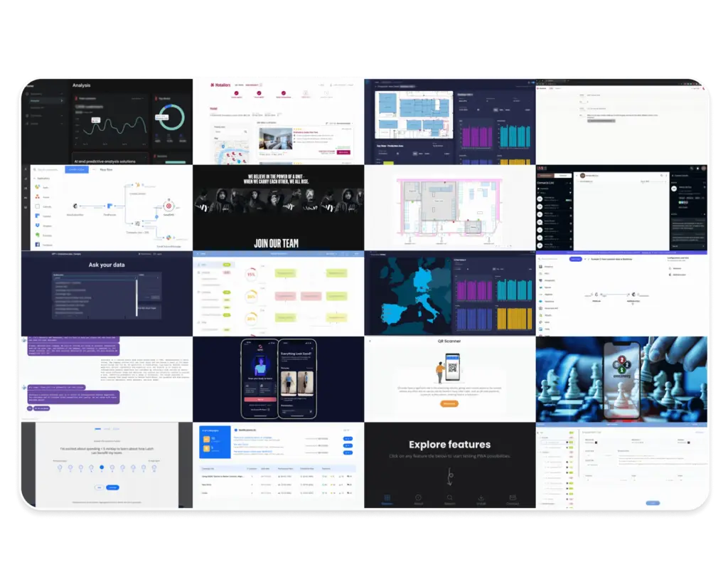
Task: Open the Europe map dashboard thumbnail
Action: tap(449, 294)
